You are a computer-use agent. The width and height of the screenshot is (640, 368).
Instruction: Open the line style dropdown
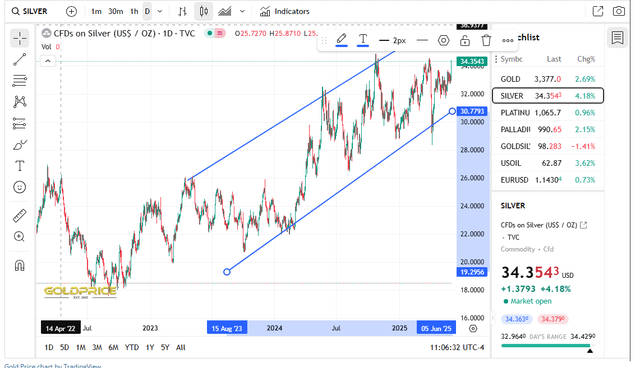(422, 40)
